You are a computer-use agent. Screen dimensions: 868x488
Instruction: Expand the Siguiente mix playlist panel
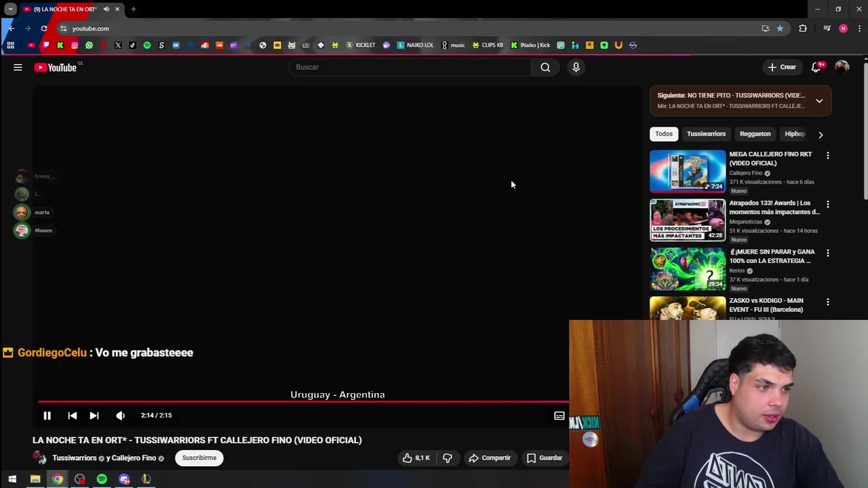pyautogui.click(x=819, y=100)
